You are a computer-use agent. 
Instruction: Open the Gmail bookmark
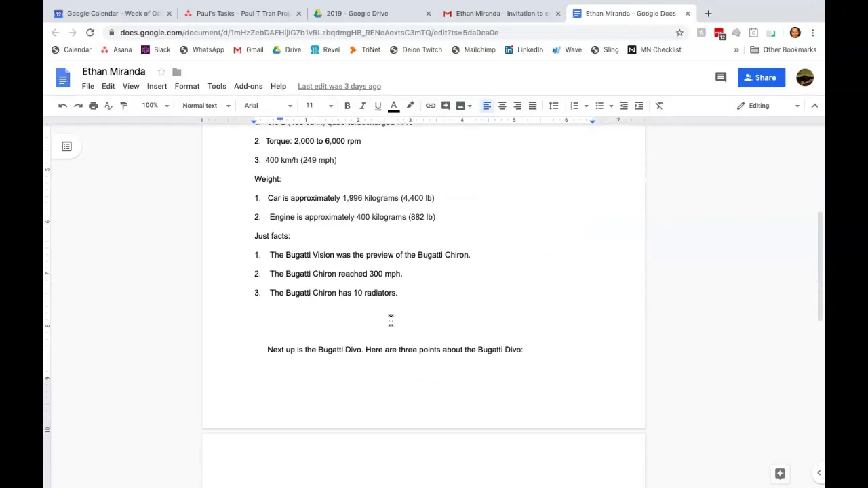click(x=248, y=49)
